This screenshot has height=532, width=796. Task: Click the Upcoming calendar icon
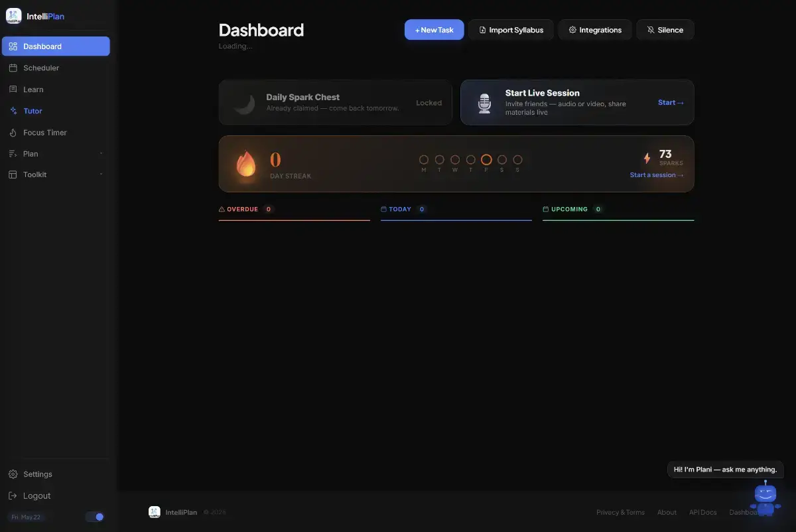point(546,209)
